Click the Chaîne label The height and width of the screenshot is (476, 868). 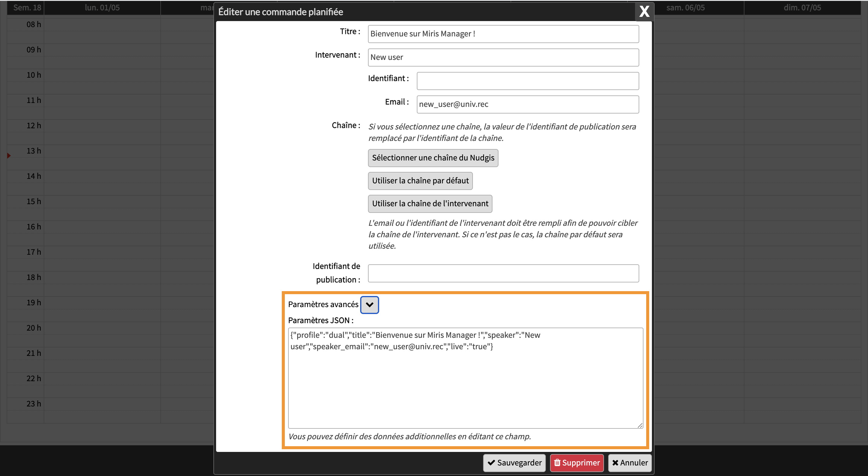[x=346, y=125]
